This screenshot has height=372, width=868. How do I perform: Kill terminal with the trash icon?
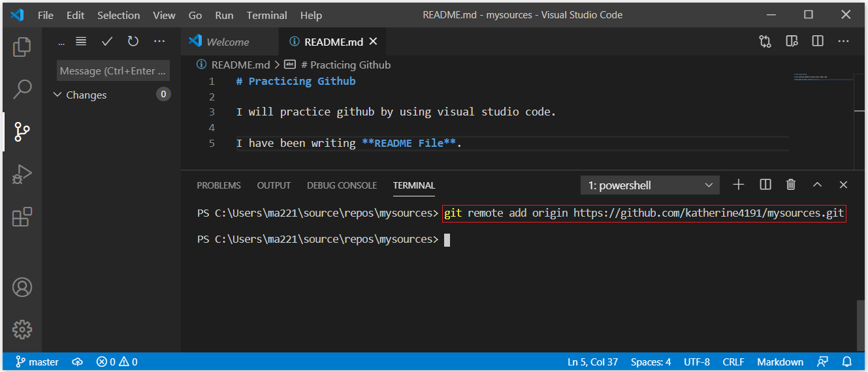(791, 185)
